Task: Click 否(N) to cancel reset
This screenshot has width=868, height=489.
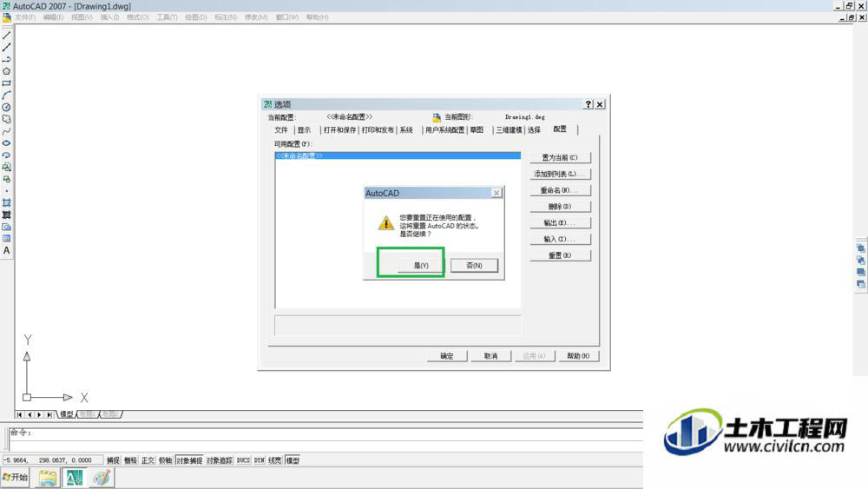Action: 475,266
